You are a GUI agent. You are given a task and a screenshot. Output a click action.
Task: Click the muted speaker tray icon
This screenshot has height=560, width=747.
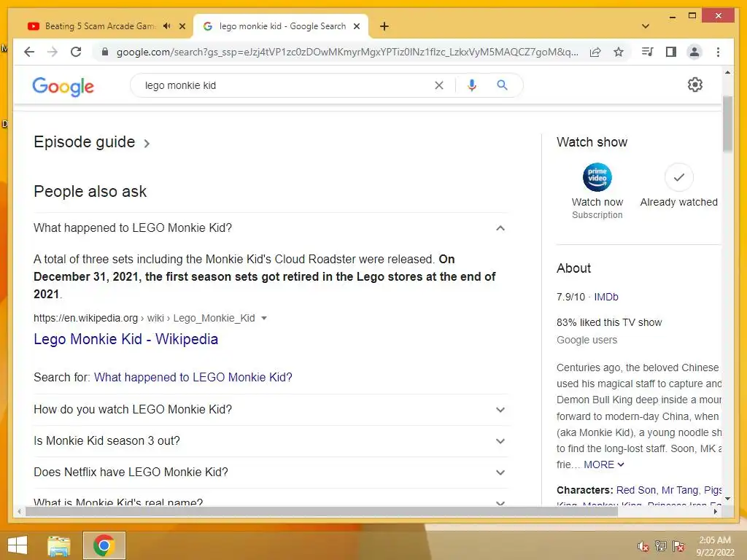pyautogui.click(x=643, y=546)
